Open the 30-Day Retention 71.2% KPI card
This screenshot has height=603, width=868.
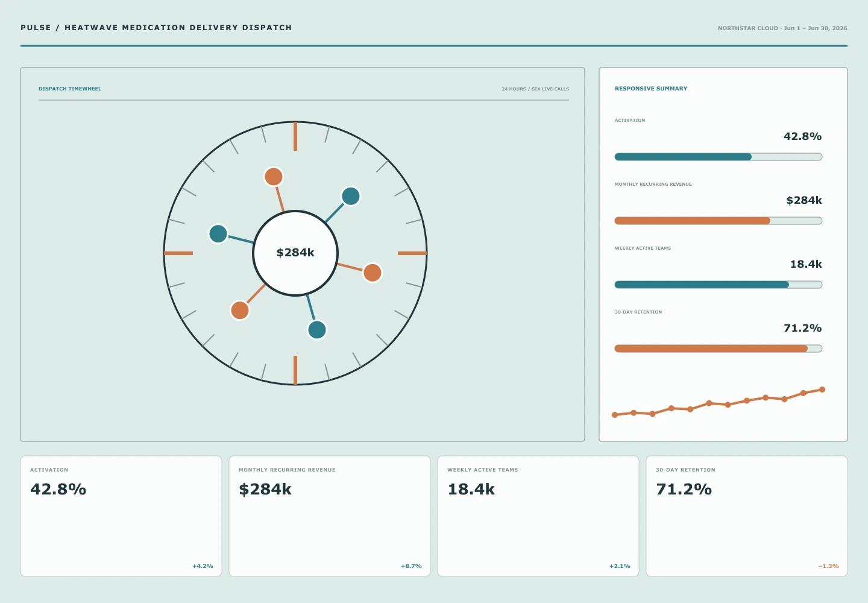pos(747,516)
